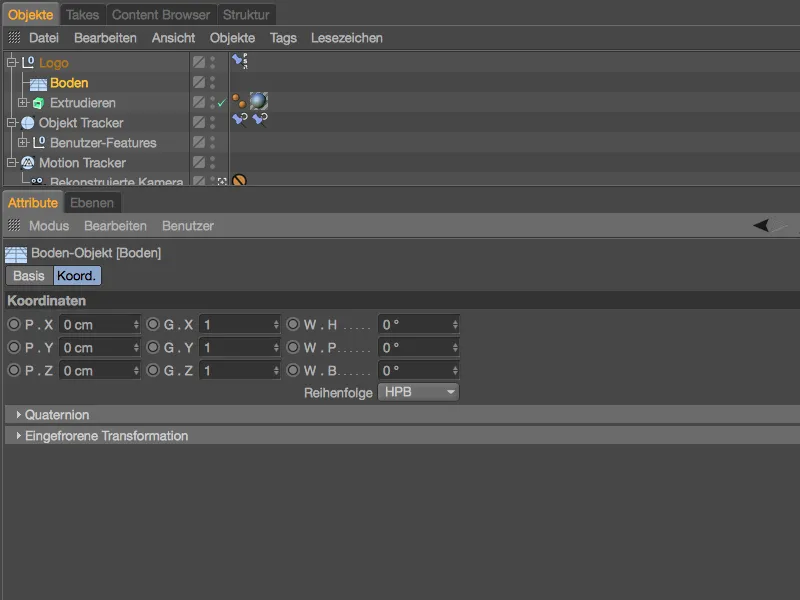Click the Benutzer-Features null icon
The height and width of the screenshot is (600, 800).
39,142
